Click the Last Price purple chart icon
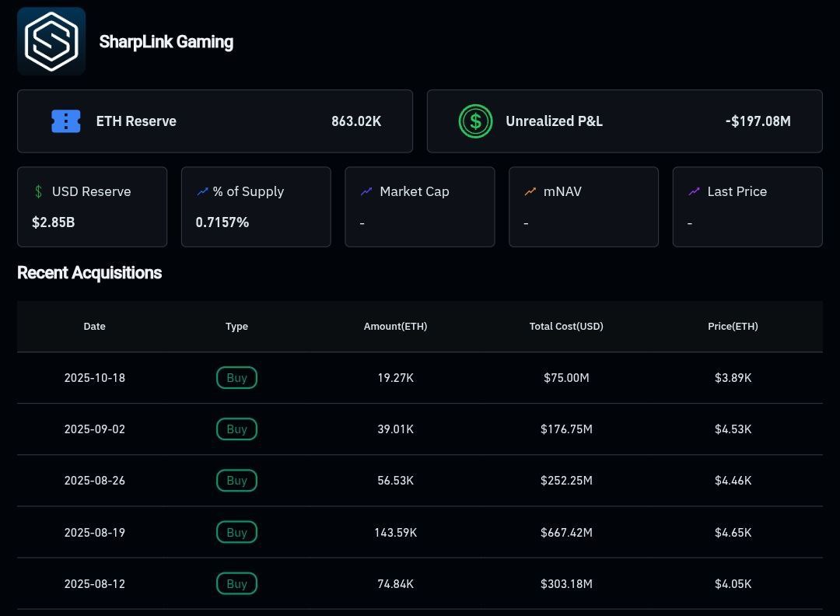This screenshot has width=840, height=616. click(x=693, y=191)
